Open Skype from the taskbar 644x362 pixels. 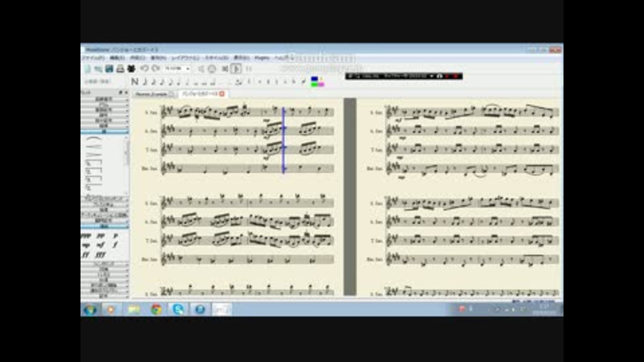(178, 310)
